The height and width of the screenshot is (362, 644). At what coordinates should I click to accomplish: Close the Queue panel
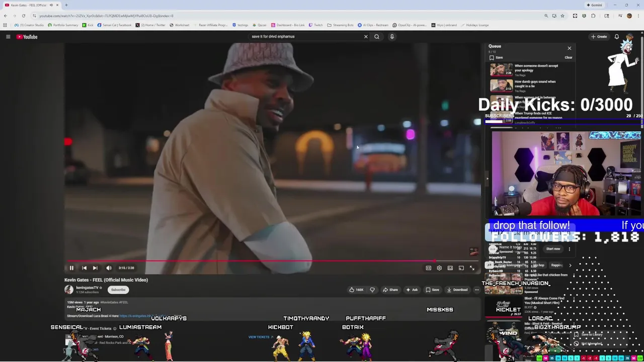click(570, 48)
